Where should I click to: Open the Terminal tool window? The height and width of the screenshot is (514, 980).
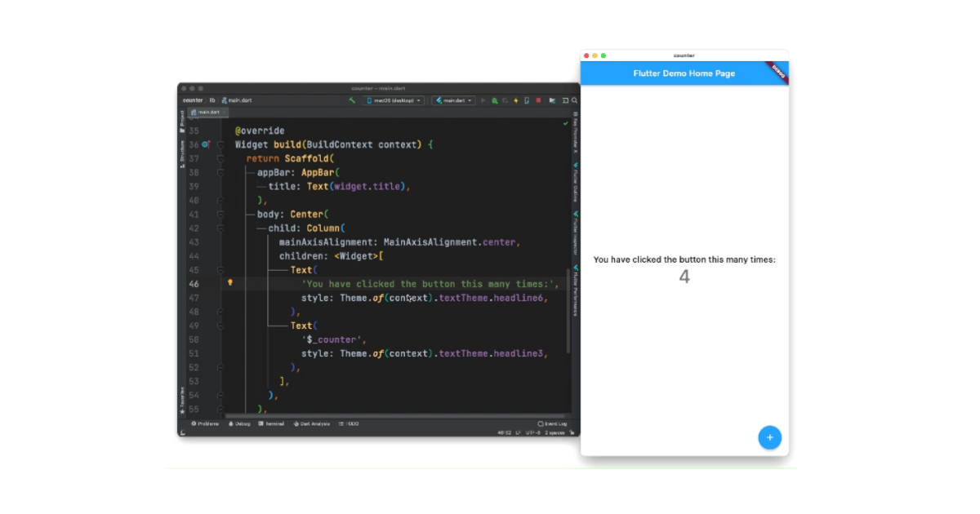coord(272,424)
